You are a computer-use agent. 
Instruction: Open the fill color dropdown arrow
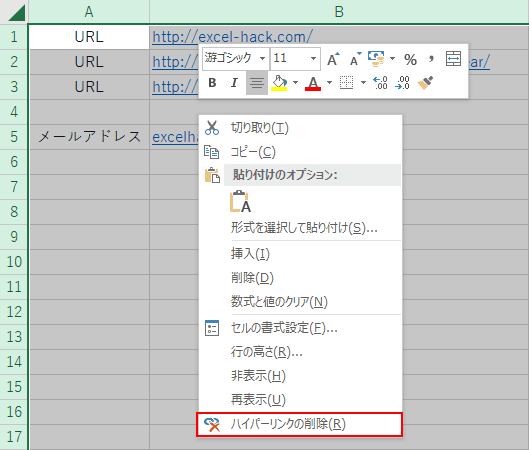[x=296, y=82]
